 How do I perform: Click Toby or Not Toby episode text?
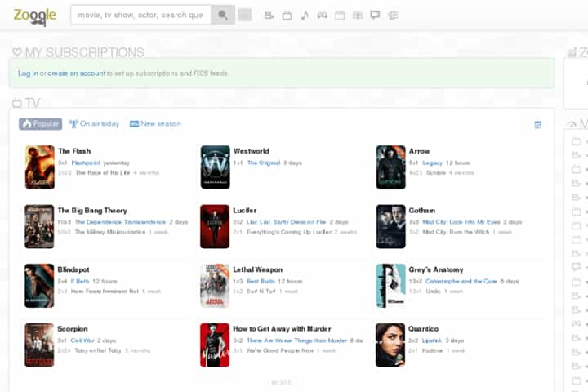(98, 350)
